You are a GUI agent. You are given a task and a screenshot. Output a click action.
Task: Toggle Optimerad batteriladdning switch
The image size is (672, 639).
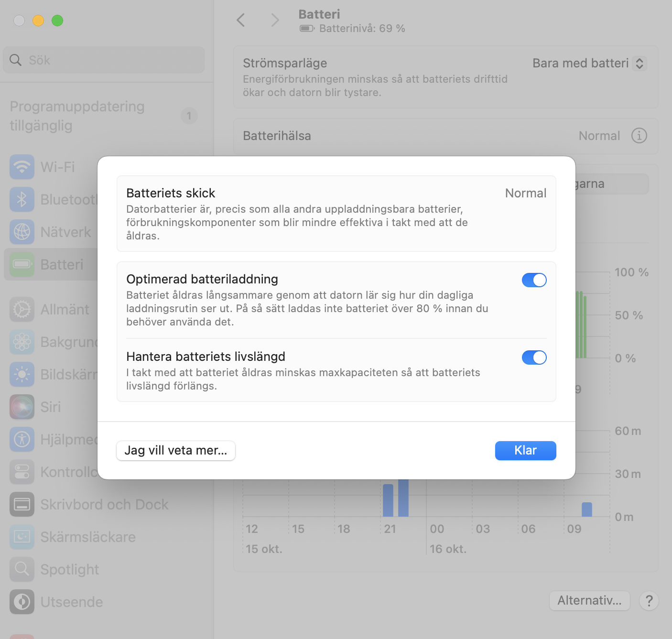534,280
